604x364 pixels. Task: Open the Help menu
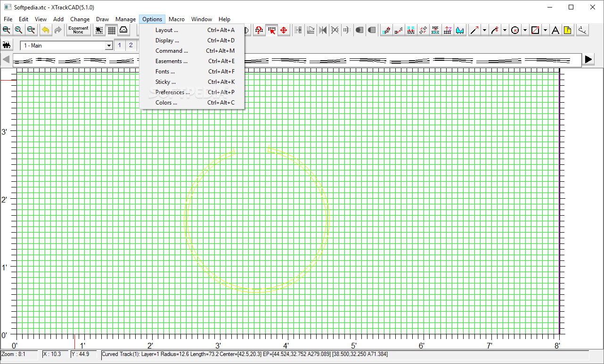[x=225, y=19]
